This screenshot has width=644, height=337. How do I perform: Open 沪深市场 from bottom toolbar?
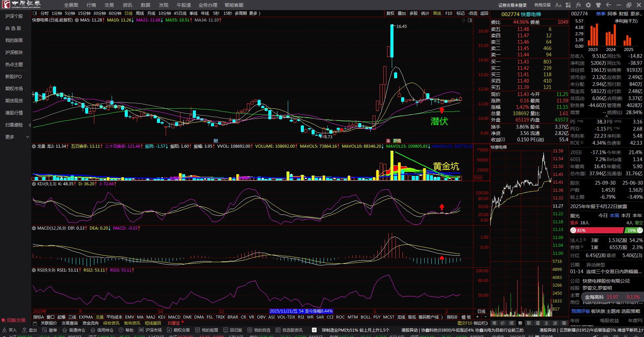(x=150, y=330)
